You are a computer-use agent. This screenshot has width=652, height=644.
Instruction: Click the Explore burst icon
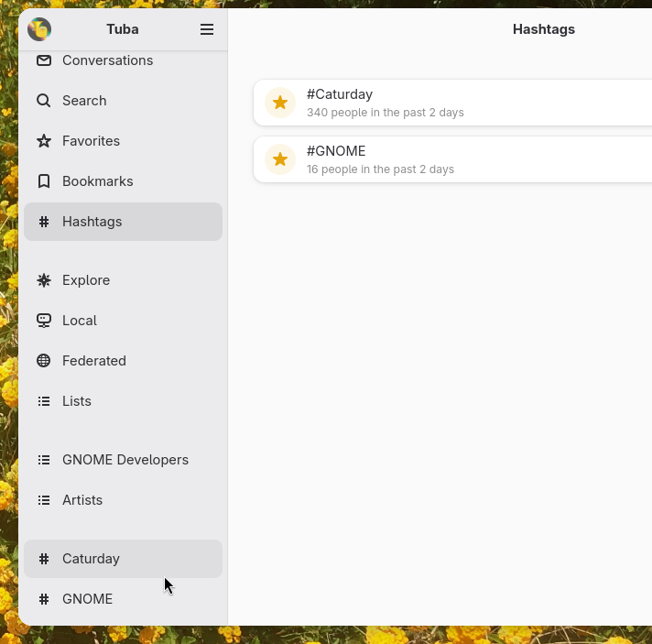[x=44, y=280]
